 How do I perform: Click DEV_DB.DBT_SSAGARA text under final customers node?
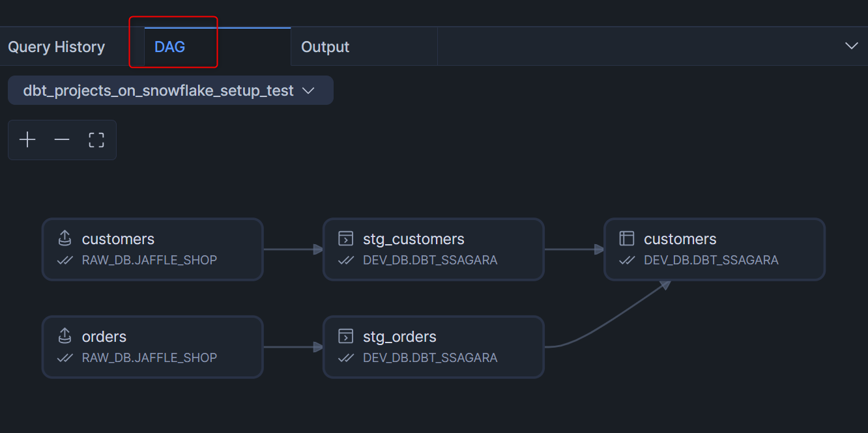pos(711,260)
